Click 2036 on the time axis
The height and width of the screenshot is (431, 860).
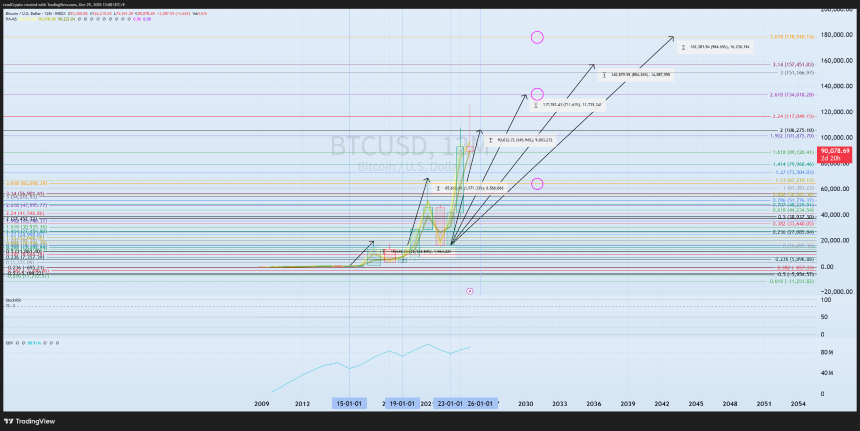593,404
